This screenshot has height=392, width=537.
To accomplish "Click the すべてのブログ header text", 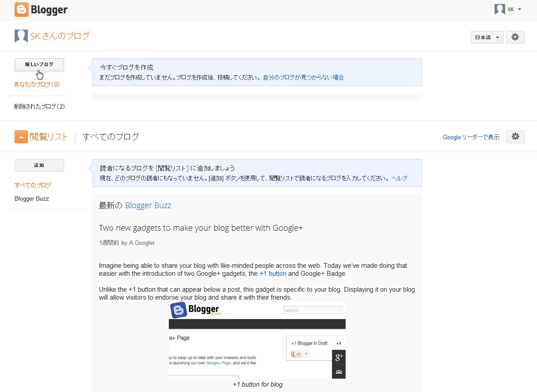I will 110,137.
